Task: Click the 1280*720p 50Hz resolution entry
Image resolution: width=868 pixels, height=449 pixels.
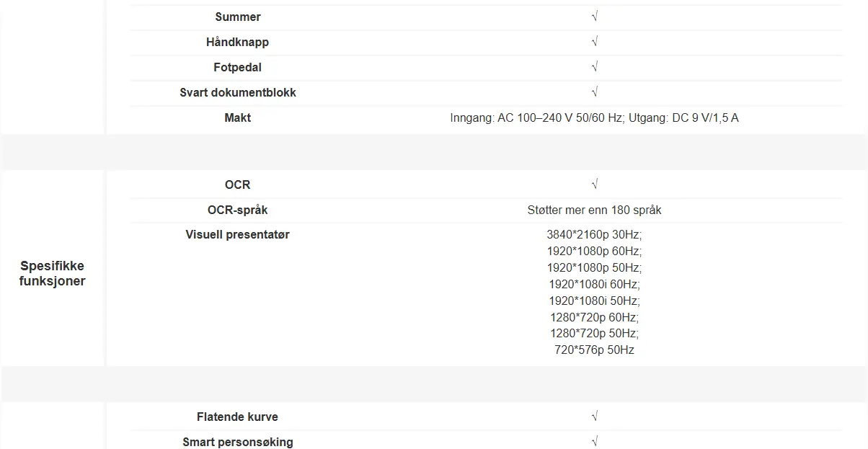Action: click(594, 333)
